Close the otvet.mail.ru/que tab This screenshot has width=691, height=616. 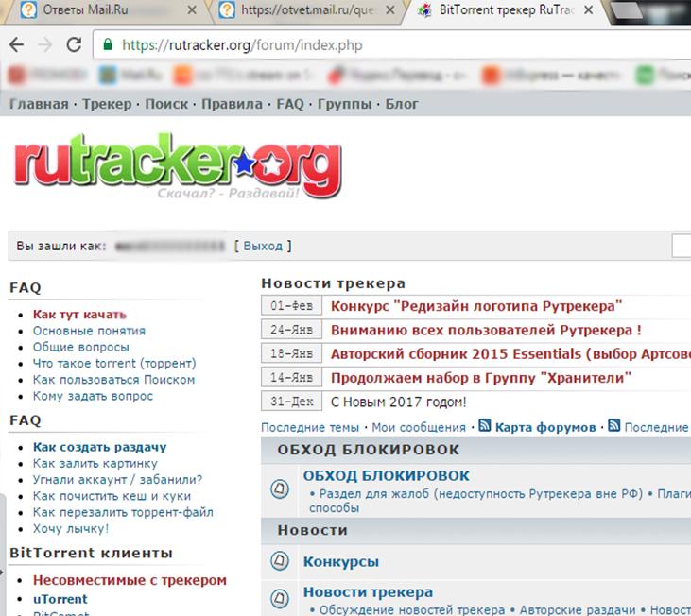tap(390, 9)
